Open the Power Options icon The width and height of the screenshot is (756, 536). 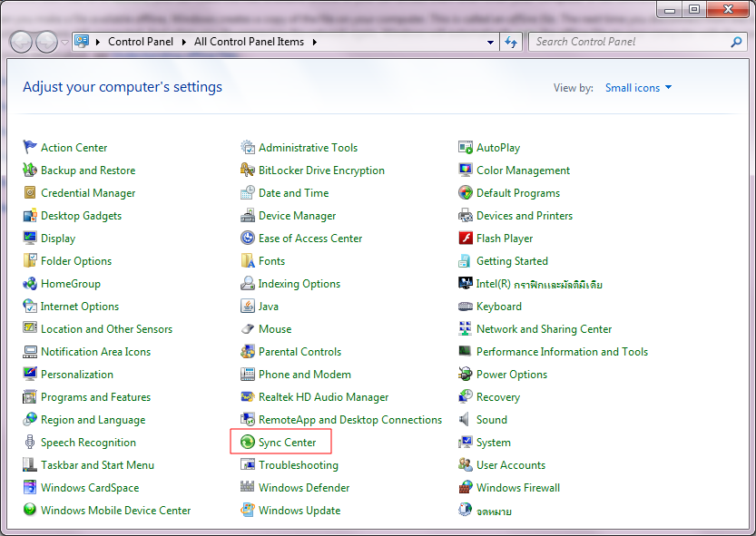[466, 375]
